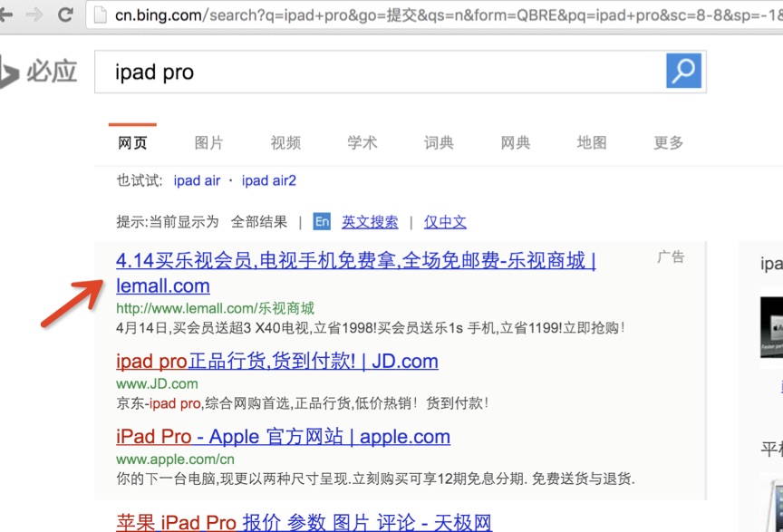
Task: Select the 学术 academic tab
Action: click(362, 143)
